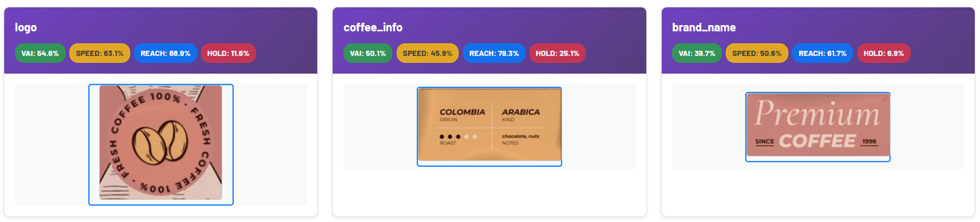The image size is (980, 222).
Task: Click the brand_name VAI 39.7% badge
Action: (x=697, y=53)
